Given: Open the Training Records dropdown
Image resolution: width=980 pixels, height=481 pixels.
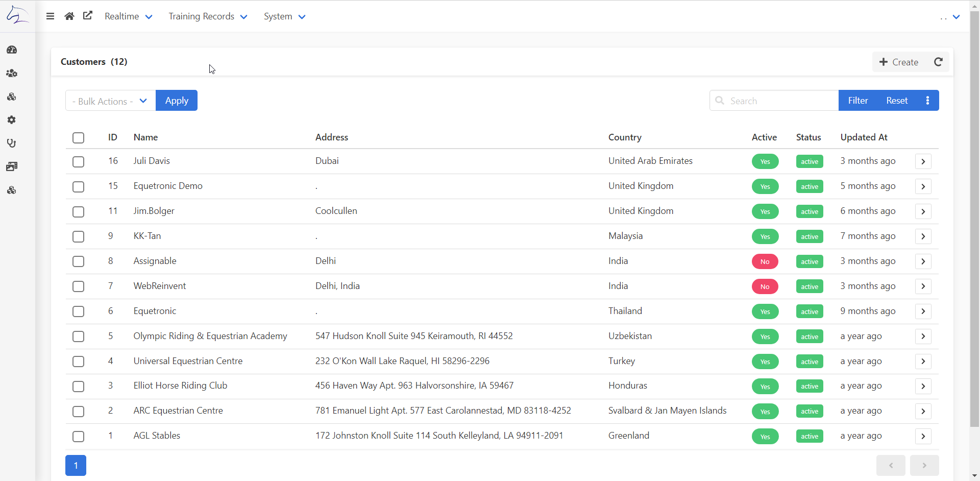Looking at the screenshot, I should [x=207, y=16].
